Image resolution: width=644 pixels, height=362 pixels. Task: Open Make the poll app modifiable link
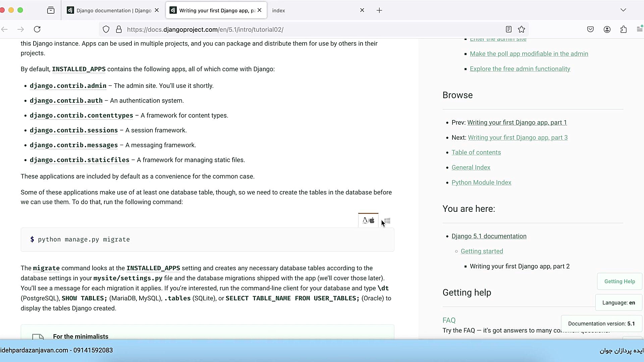(x=529, y=54)
